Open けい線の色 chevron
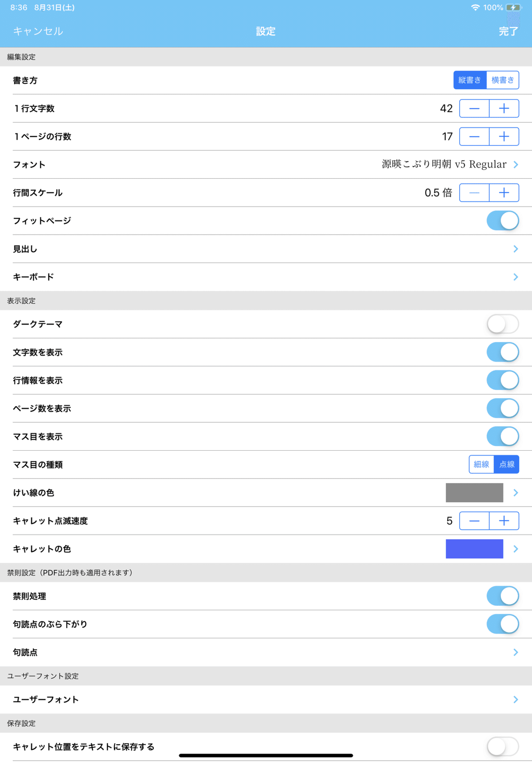Viewport: 532px width, 762px height. tap(516, 493)
